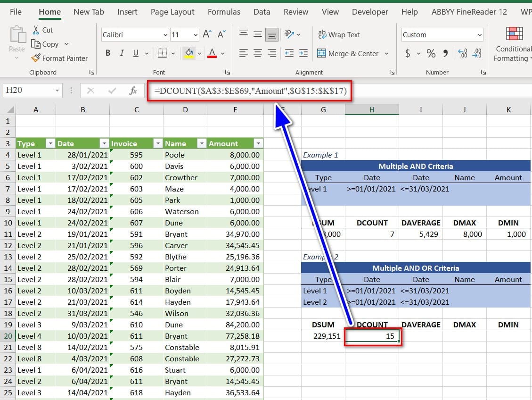532x400 pixels.
Task: Click the Merge & Center button
Action: click(x=348, y=53)
